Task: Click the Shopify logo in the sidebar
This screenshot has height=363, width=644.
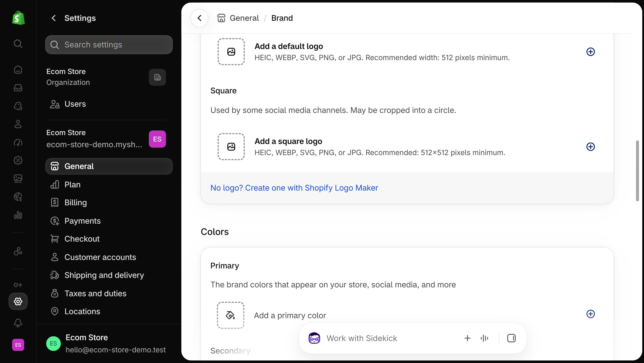Action: click(x=18, y=18)
